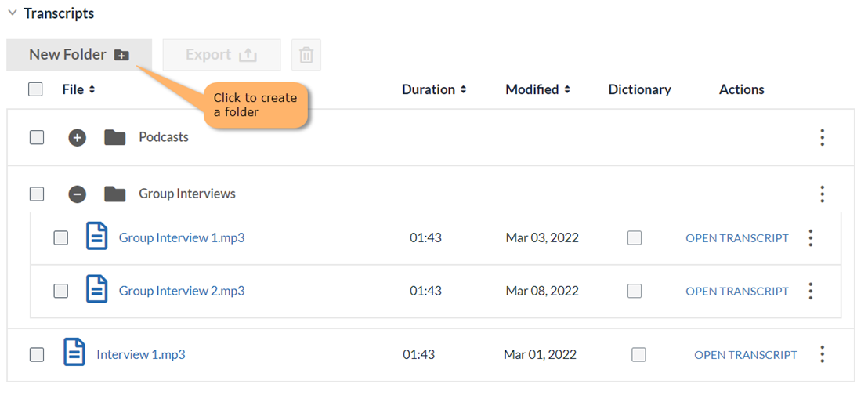Collapse the Group Interviews folder with minus icon
The width and height of the screenshot is (868, 395).
pos(77,194)
